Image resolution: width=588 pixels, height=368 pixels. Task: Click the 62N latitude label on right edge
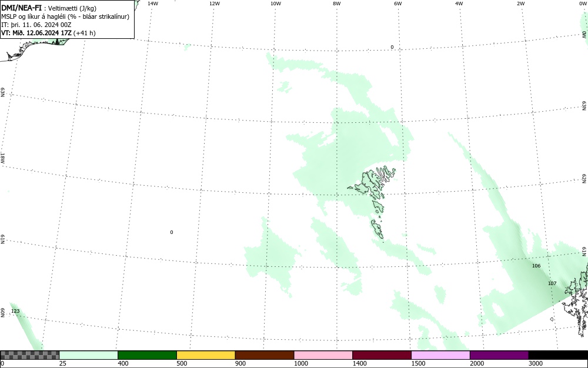(x=584, y=179)
